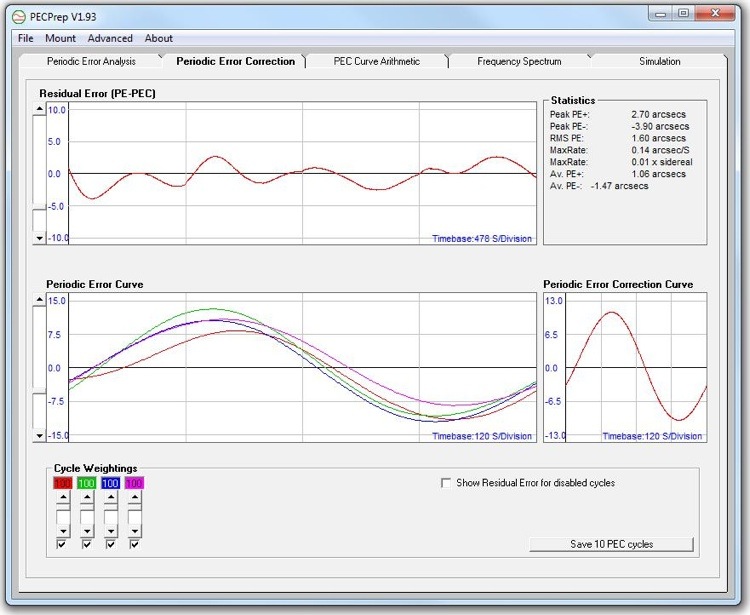Screen dimensions: 750x615
Task: Click the magenta cycle weighting swatch
Action: click(x=134, y=483)
